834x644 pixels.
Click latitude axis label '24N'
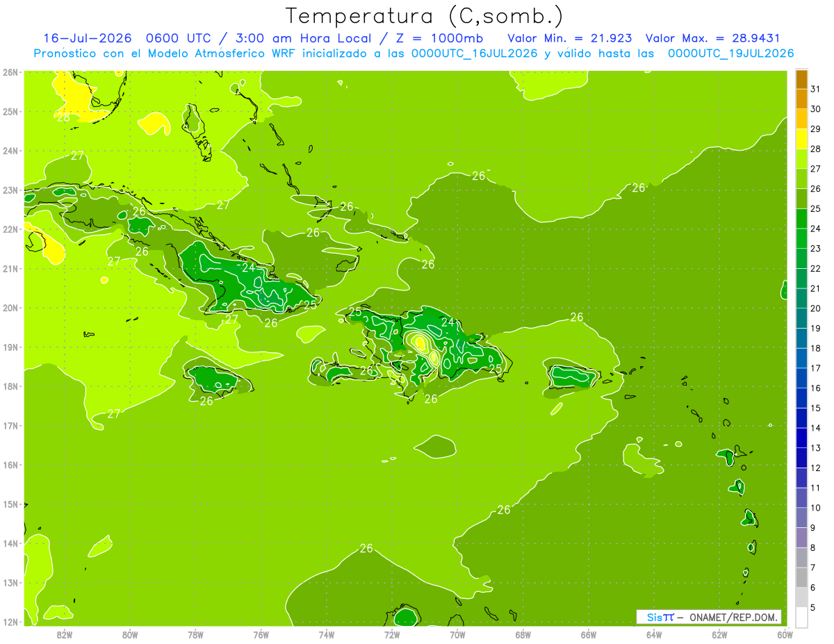click(10, 151)
